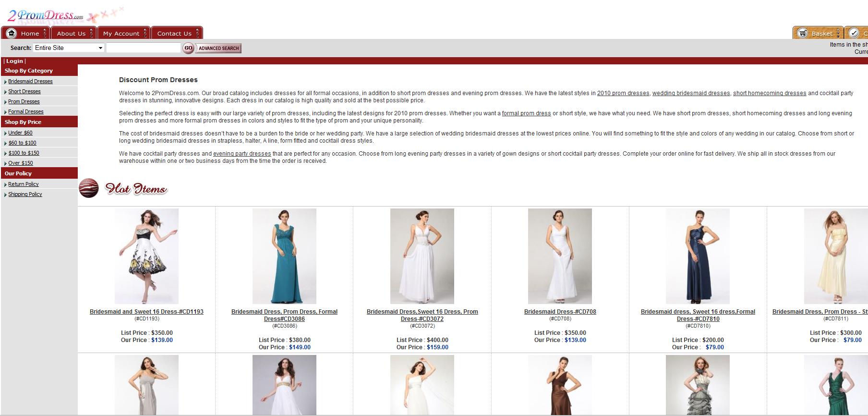Filter by price Over $150
Viewport: 868px width, 416px height.
[x=21, y=163]
